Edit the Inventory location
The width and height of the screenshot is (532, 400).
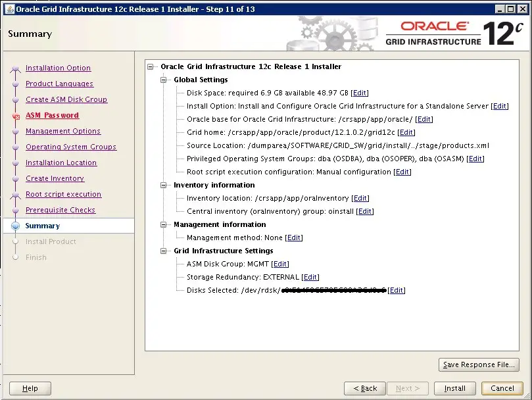pos(360,198)
